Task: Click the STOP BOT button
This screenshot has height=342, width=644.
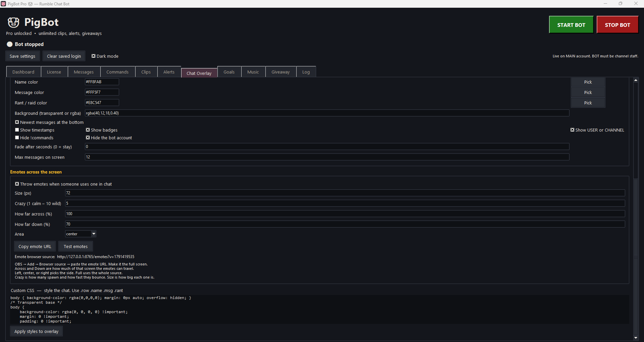Action: [x=617, y=25]
